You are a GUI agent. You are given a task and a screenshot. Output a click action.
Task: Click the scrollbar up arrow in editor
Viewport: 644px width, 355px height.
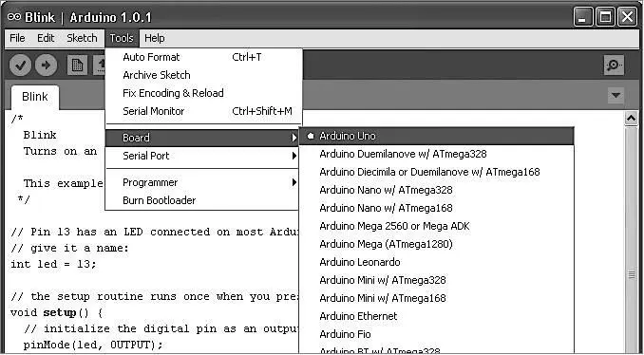click(631, 119)
